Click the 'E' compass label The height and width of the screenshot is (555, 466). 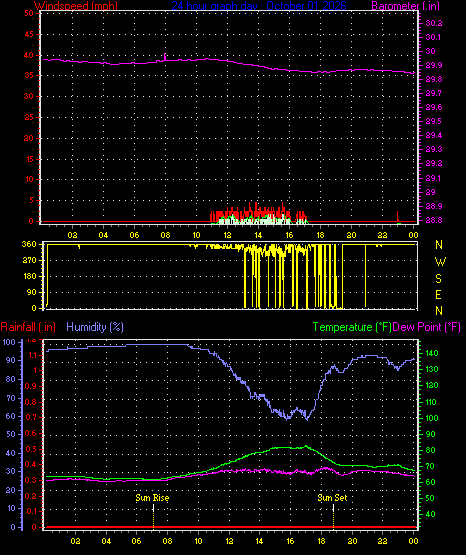(x=438, y=294)
